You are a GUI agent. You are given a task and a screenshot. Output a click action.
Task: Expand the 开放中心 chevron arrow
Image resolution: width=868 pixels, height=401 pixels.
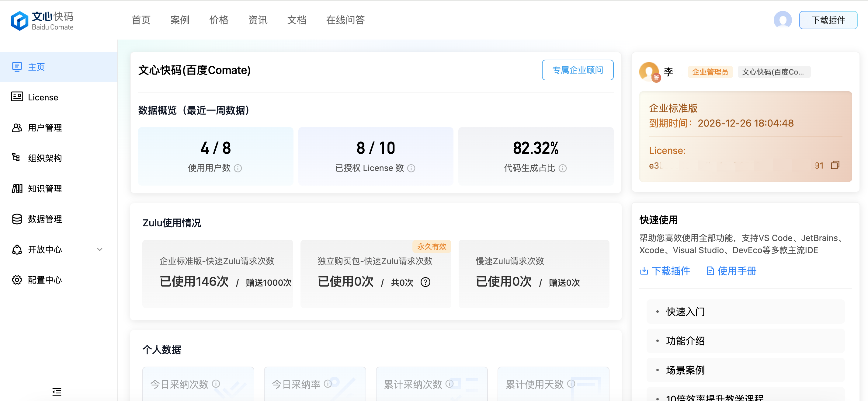(x=100, y=250)
